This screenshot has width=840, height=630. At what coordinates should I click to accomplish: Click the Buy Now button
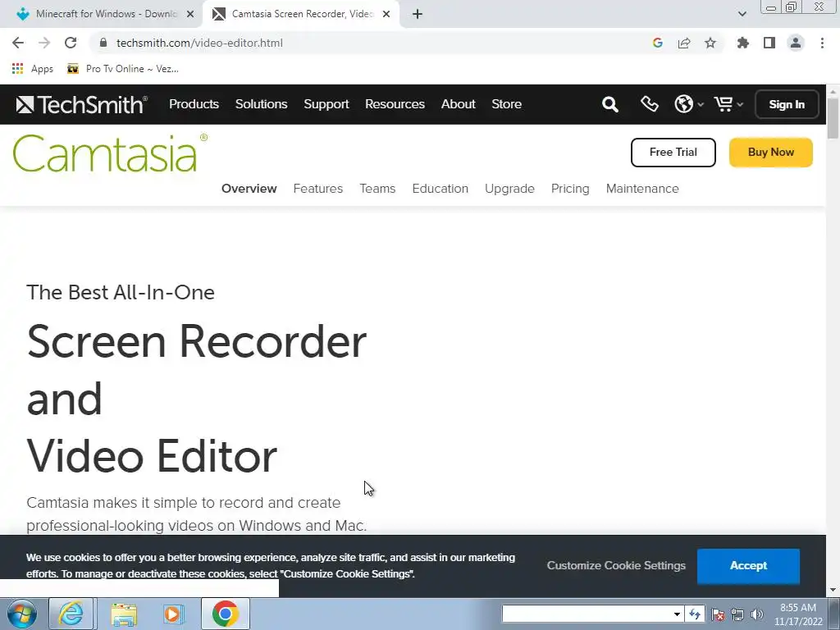coord(771,152)
